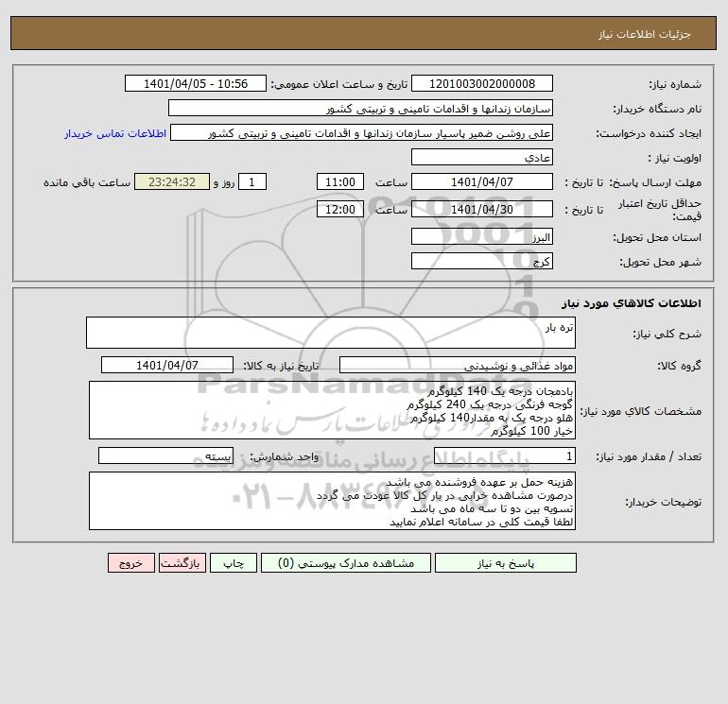Click the unit field showing بسته
This screenshot has height=704, width=728.
[x=165, y=456]
